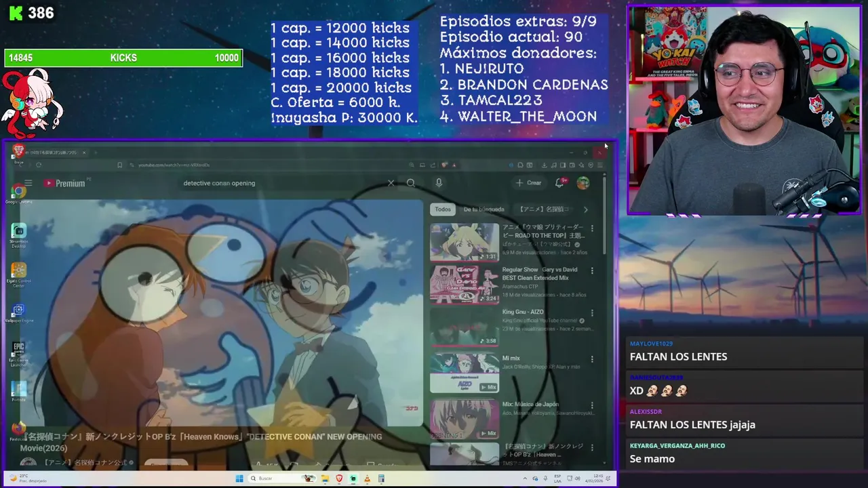Click the Crear button
Screen dimensions: 868x488
coord(529,183)
